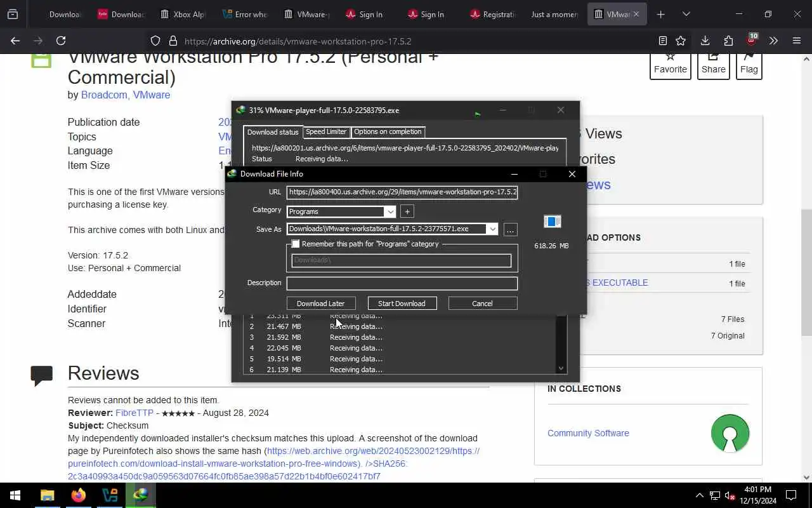
Task: Expand the Save As path dropdown
Action: tap(492, 229)
